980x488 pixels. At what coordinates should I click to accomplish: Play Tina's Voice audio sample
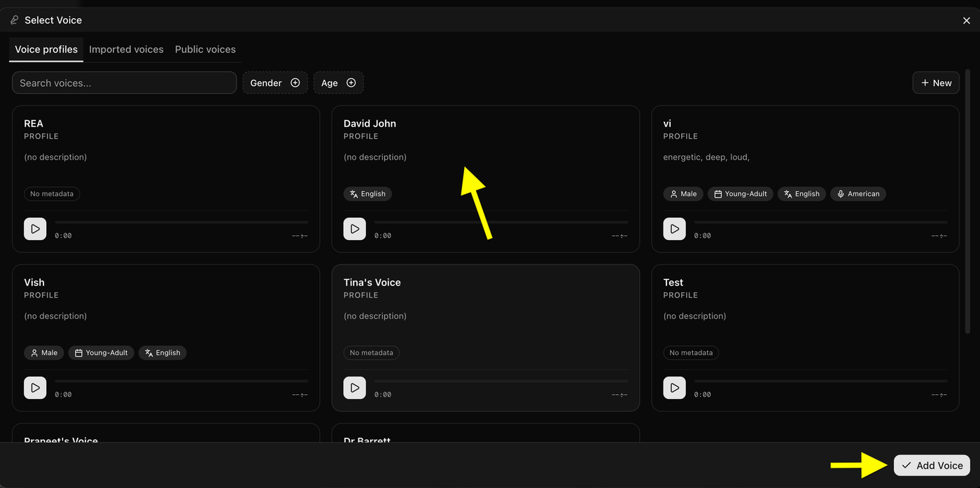(x=355, y=388)
